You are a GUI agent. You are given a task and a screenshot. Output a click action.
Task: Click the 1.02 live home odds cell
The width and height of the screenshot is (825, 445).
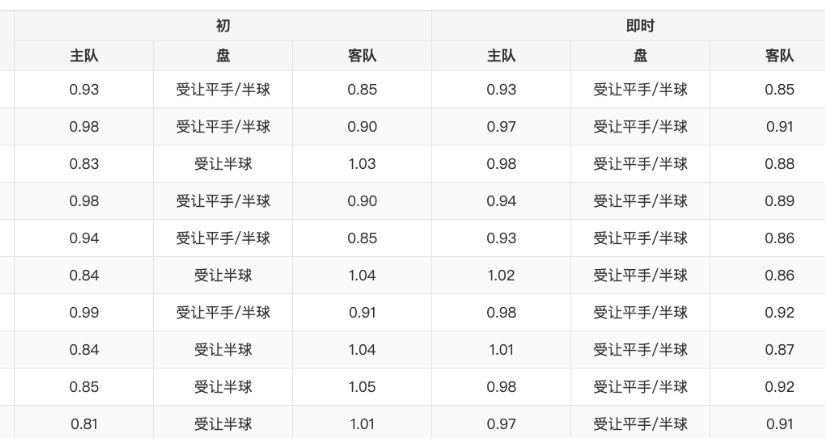tap(501, 275)
